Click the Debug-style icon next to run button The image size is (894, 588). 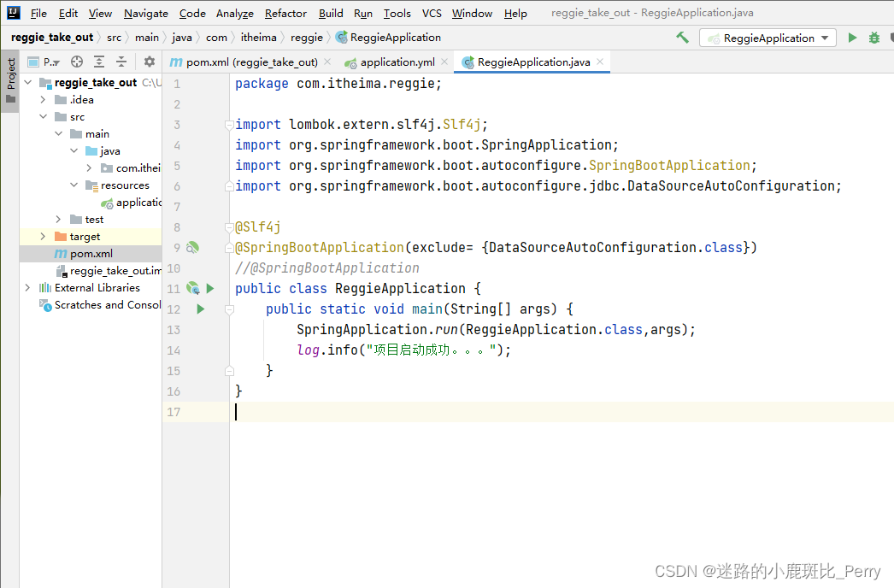(875, 38)
